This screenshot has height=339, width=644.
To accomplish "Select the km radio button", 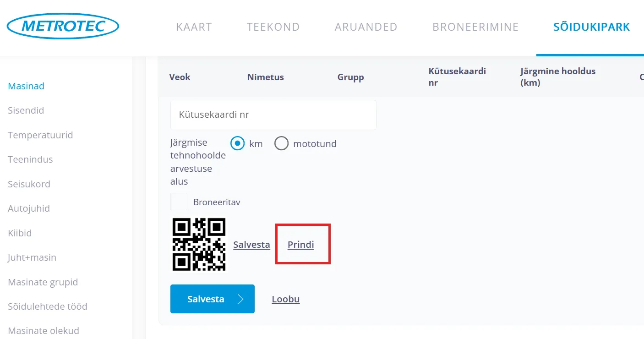I will coord(238,144).
